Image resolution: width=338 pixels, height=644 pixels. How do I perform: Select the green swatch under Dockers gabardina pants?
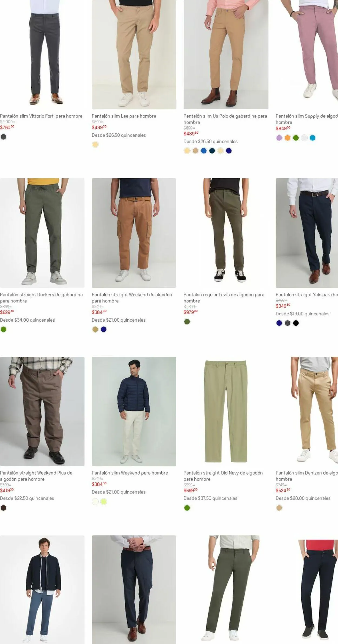click(x=4, y=329)
